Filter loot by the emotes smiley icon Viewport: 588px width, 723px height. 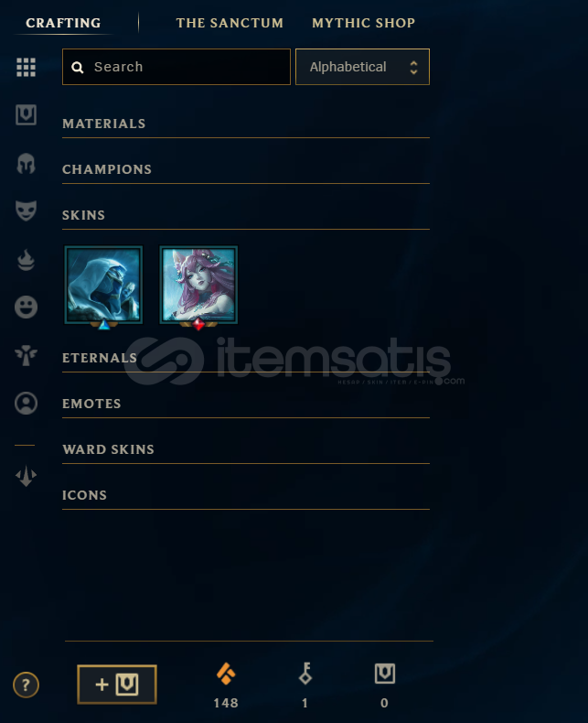(x=26, y=307)
